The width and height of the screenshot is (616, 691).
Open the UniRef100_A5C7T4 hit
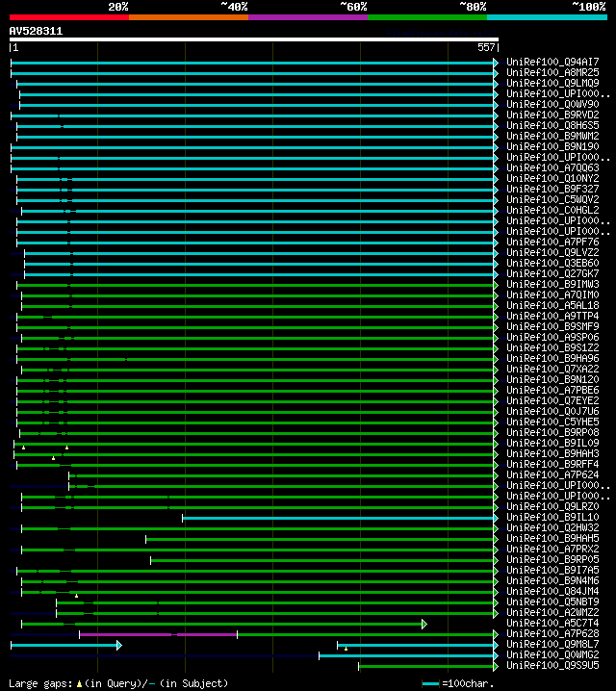click(x=552, y=623)
